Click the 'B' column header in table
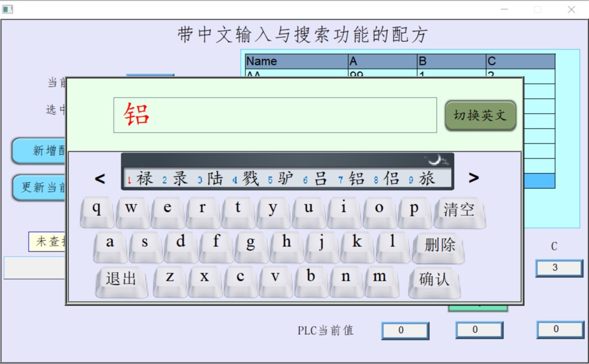This screenshot has height=364, width=589. [x=451, y=61]
